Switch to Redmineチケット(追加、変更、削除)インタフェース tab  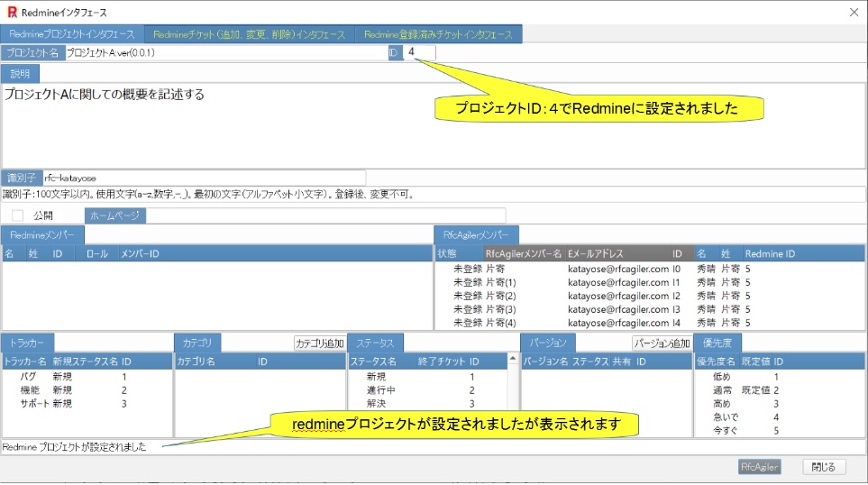click(x=250, y=34)
